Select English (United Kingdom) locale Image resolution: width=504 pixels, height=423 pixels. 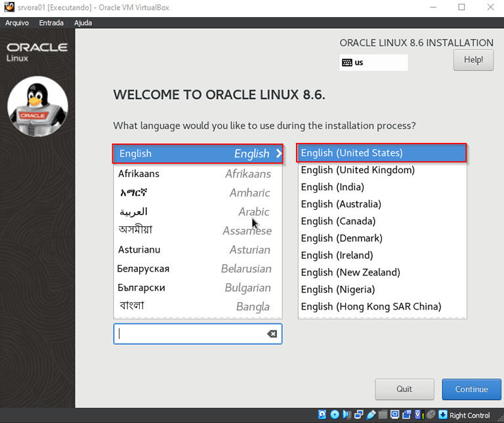[382, 170]
